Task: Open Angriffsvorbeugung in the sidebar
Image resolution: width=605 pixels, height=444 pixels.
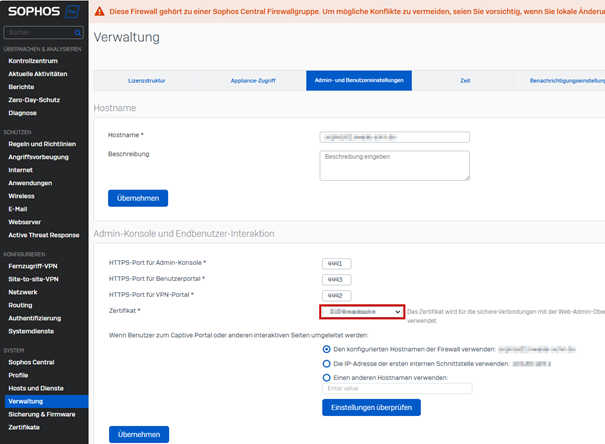Action: click(x=39, y=157)
